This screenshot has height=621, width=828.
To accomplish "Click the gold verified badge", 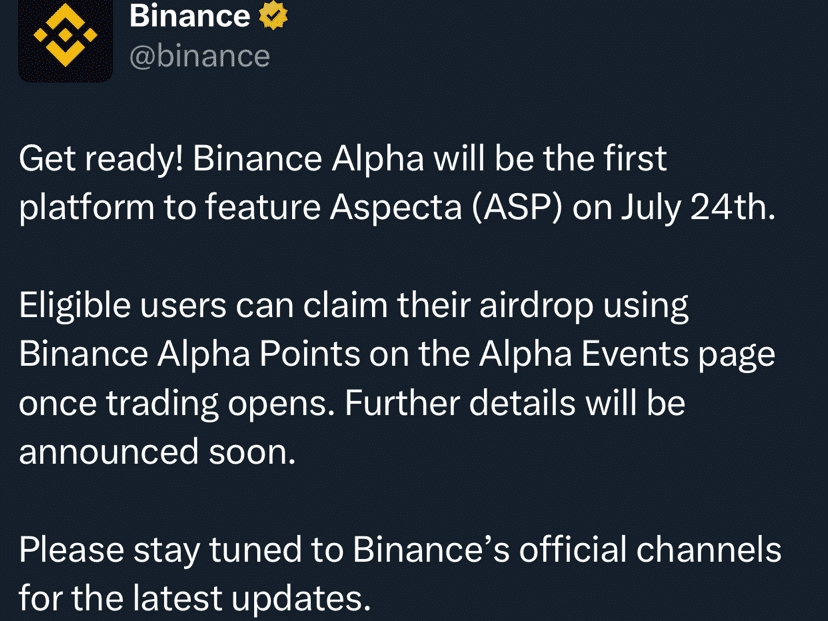I will (273, 16).
